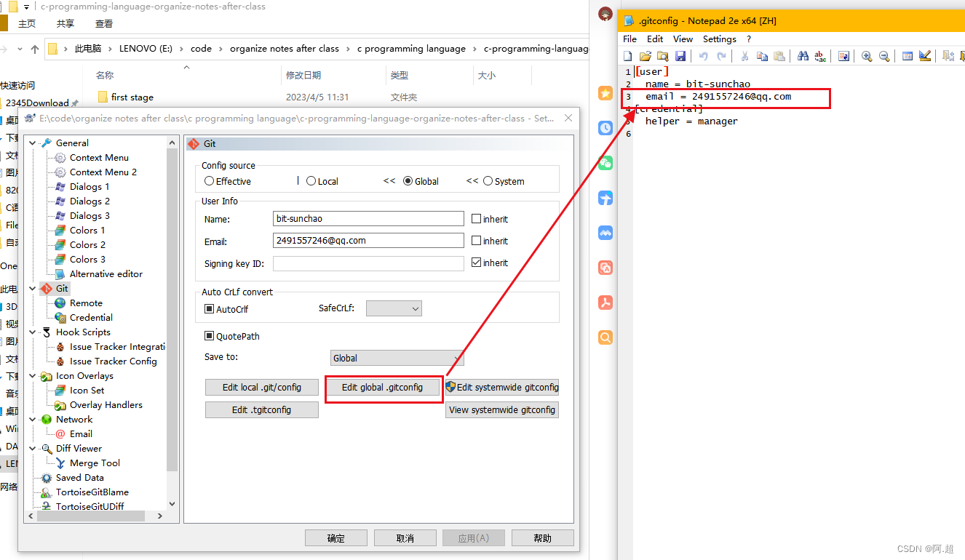The width and height of the screenshot is (965, 560).
Task: Open the ? help menu in Notepad2
Action: pyautogui.click(x=749, y=39)
